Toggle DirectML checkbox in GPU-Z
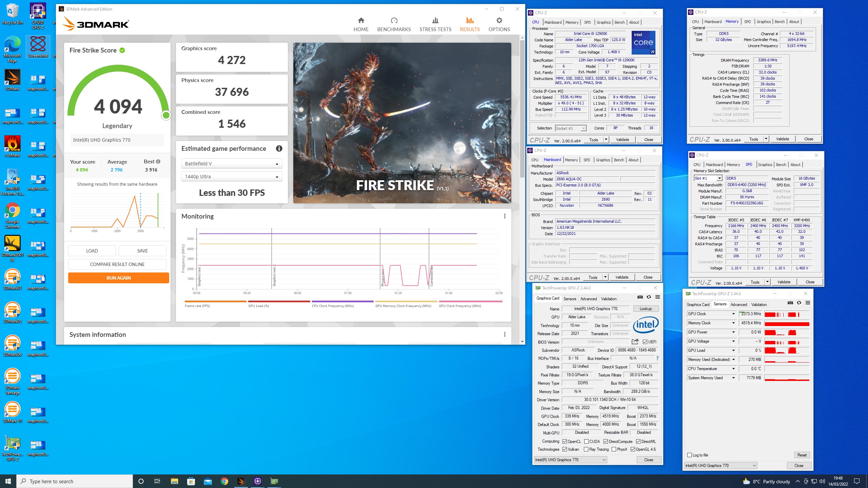This screenshot has width=868, height=488. 638,442
